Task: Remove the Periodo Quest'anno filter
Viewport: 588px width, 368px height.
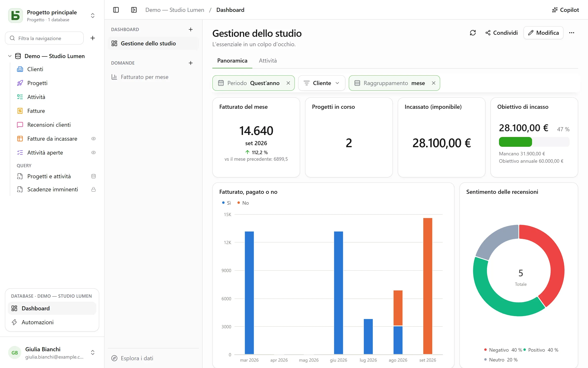Action: [288, 83]
